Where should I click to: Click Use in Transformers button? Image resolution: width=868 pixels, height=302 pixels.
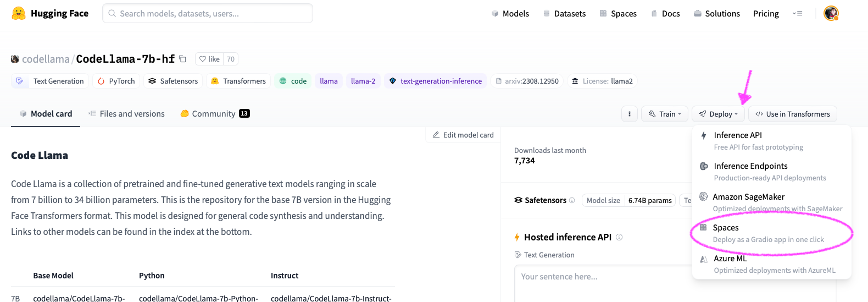[792, 114]
